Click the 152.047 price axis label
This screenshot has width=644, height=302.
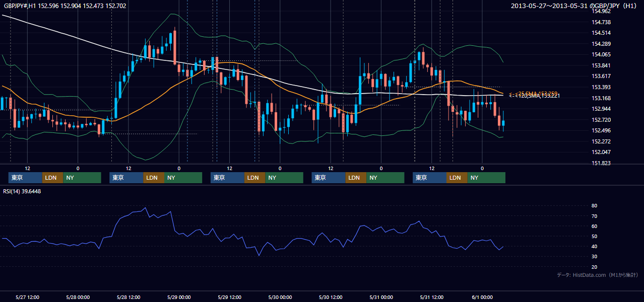pos(601,152)
